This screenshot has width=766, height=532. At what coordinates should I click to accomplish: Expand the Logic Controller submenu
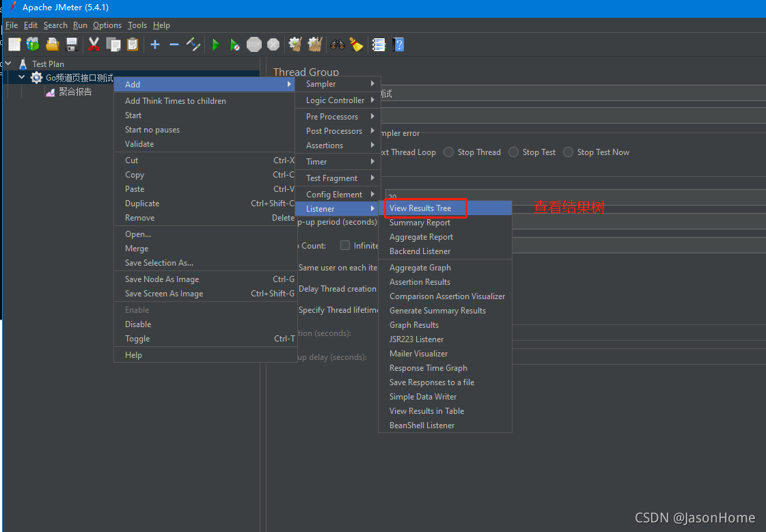pyautogui.click(x=338, y=100)
